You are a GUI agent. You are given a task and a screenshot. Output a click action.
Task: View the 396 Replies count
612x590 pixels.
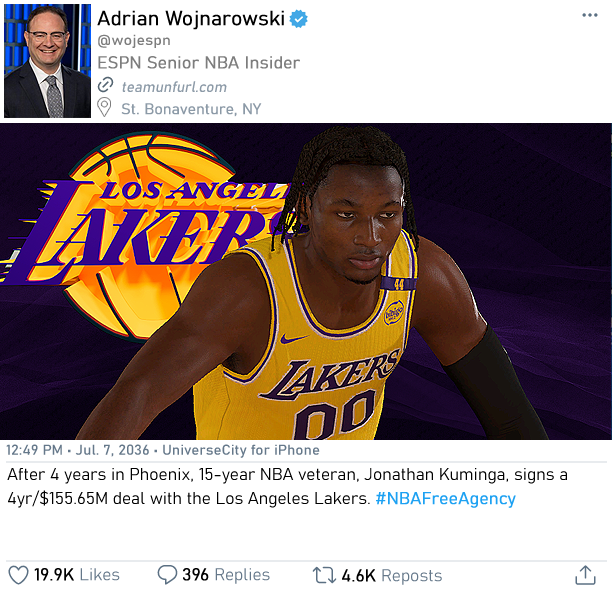click(x=226, y=575)
